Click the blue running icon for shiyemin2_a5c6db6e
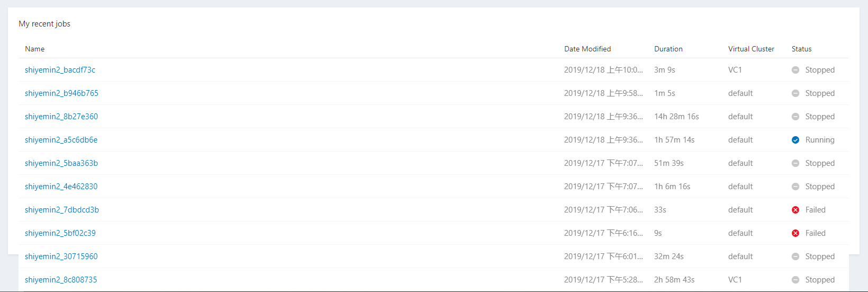Viewport: 868px width, 292px height. (x=795, y=140)
